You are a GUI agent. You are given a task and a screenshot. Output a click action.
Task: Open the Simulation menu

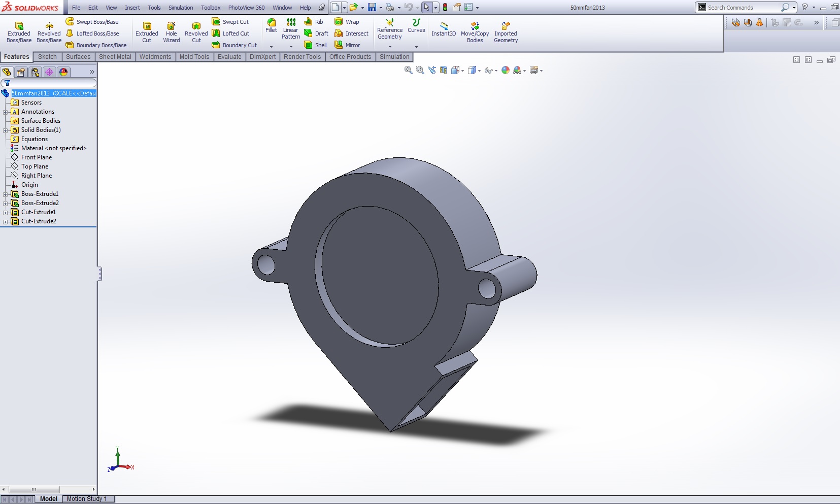coord(181,8)
